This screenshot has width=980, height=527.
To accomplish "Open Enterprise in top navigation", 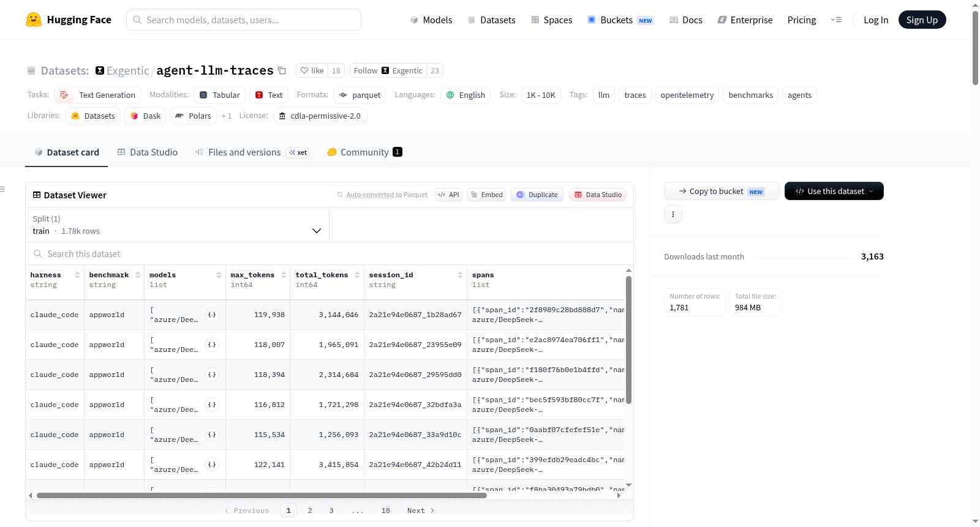I will click(745, 20).
